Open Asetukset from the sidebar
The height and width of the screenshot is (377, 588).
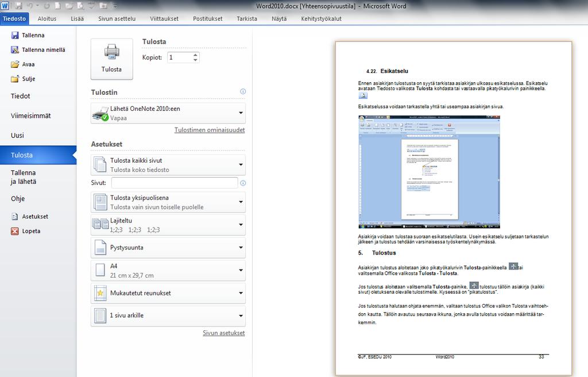[30, 216]
